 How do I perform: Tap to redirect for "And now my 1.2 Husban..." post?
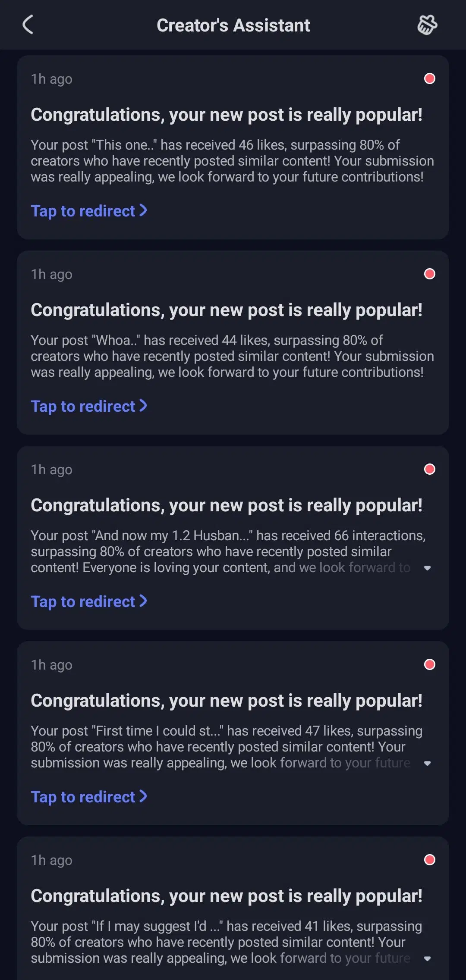pyautogui.click(x=89, y=601)
